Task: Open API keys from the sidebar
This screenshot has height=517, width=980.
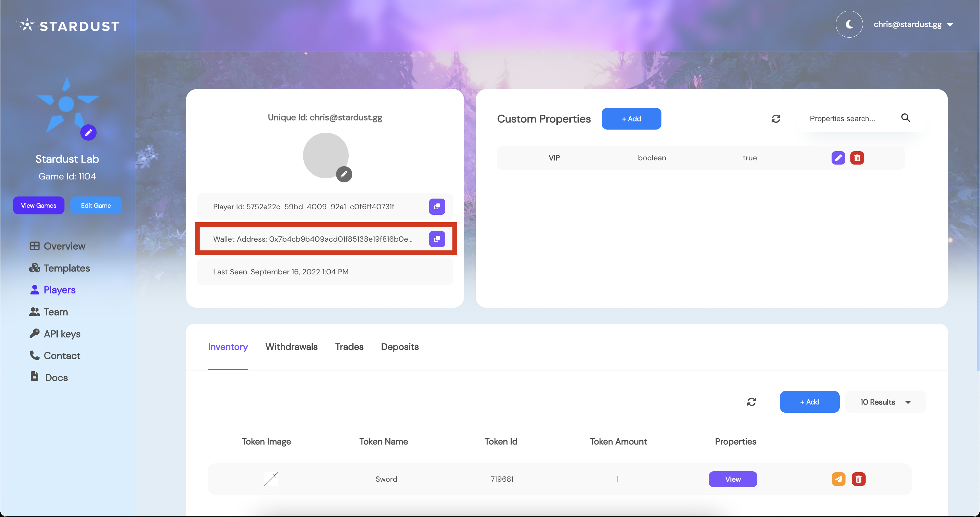Action: pyautogui.click(x=62, y=334)
